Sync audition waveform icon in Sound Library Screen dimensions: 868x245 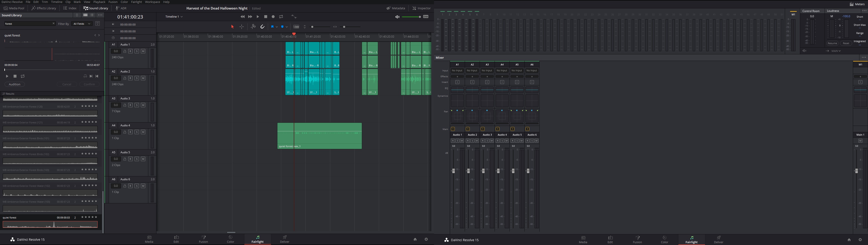[x=85, y=76]
